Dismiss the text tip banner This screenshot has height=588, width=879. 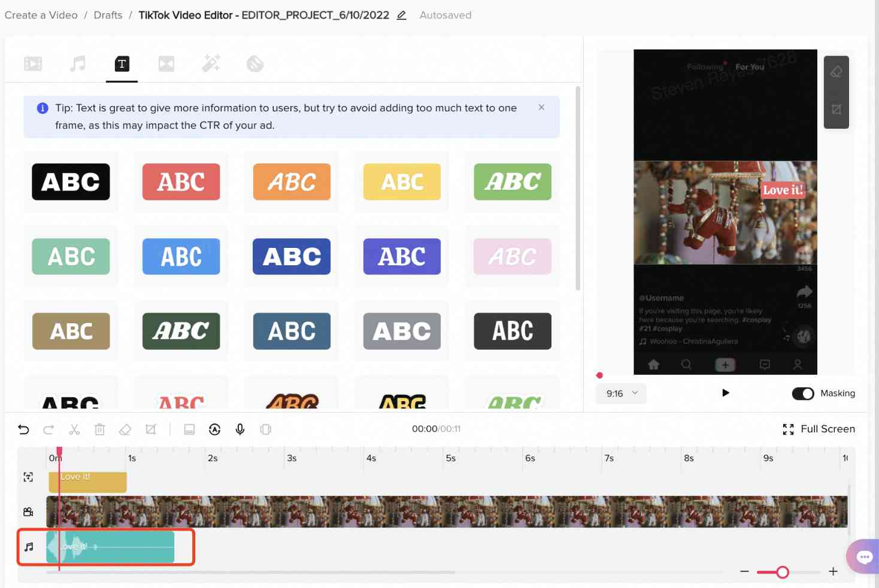point(541,107)
